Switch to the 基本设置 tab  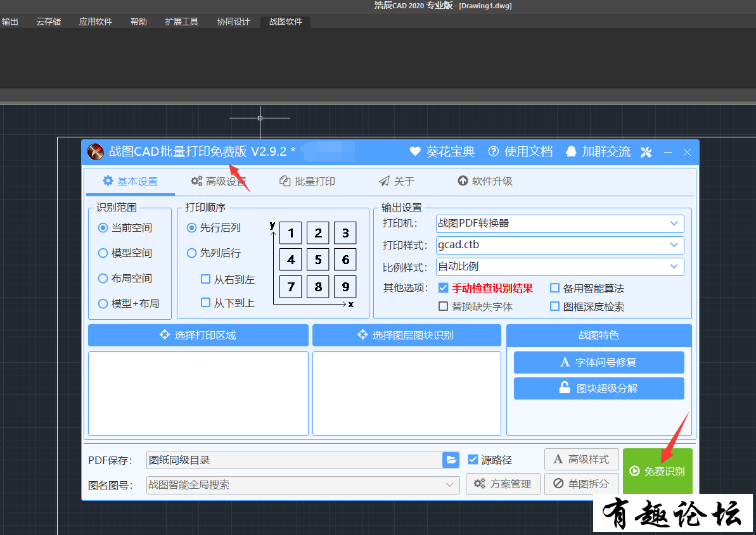(x=130, y=181)
